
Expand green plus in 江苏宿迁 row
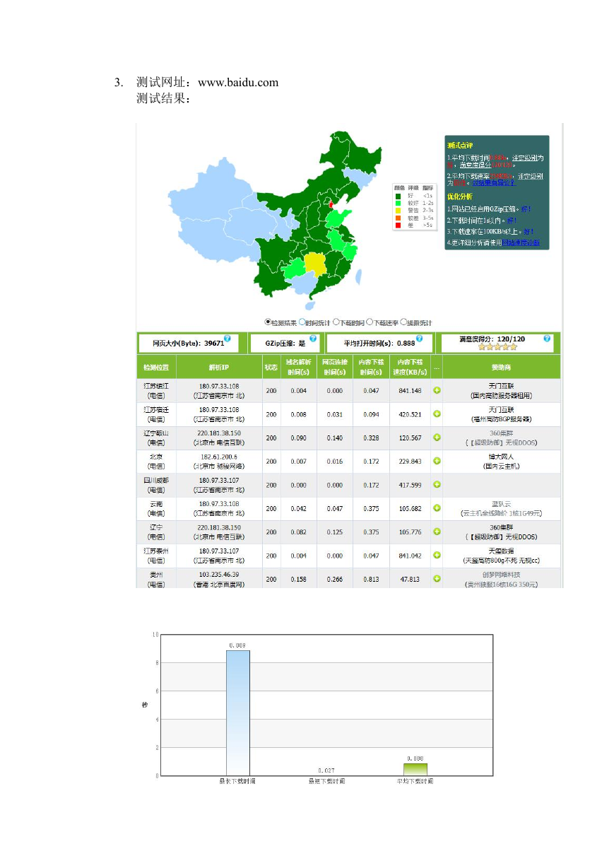click(437, 414)
